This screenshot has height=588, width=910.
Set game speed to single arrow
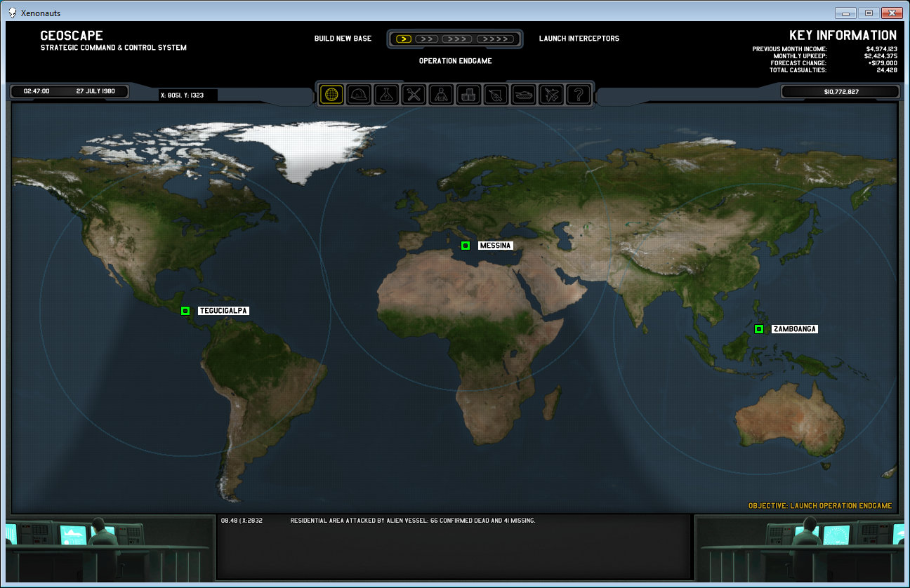(403, 39)
